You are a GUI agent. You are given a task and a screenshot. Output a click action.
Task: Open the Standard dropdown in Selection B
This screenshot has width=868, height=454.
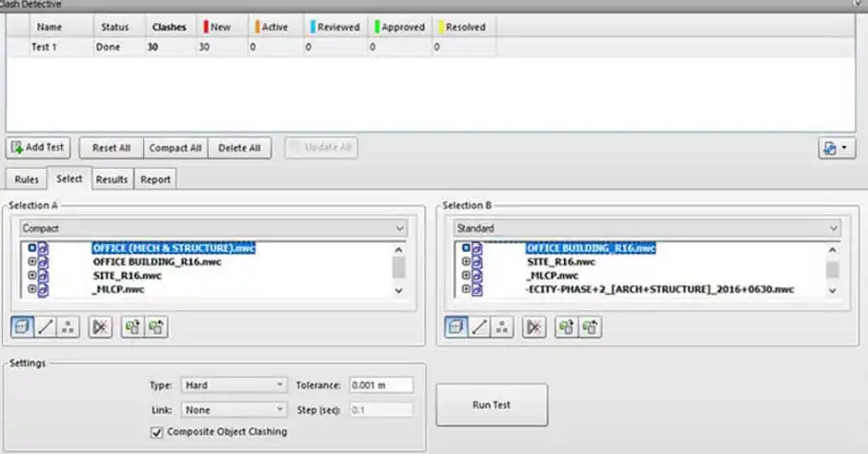tap(647, 228)
